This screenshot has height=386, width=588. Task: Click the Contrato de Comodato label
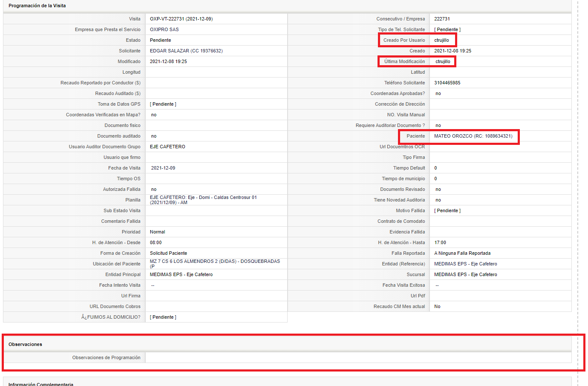point(401,221)
